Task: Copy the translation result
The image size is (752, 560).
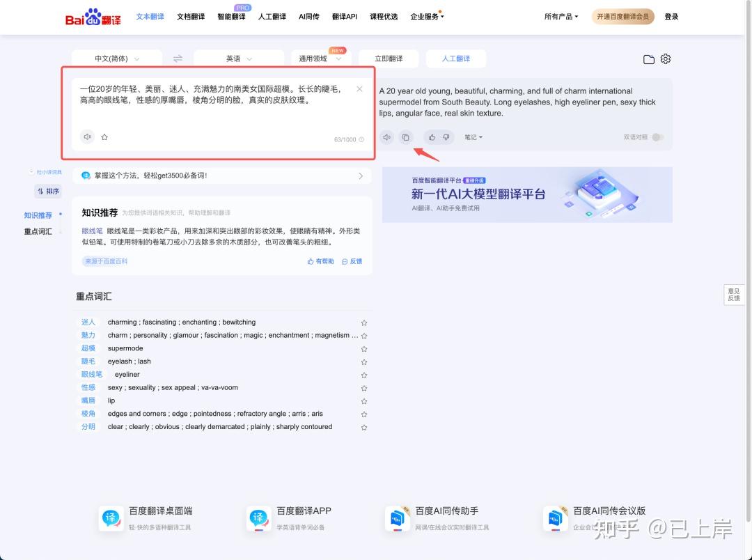Action: [x=406, y=137]
